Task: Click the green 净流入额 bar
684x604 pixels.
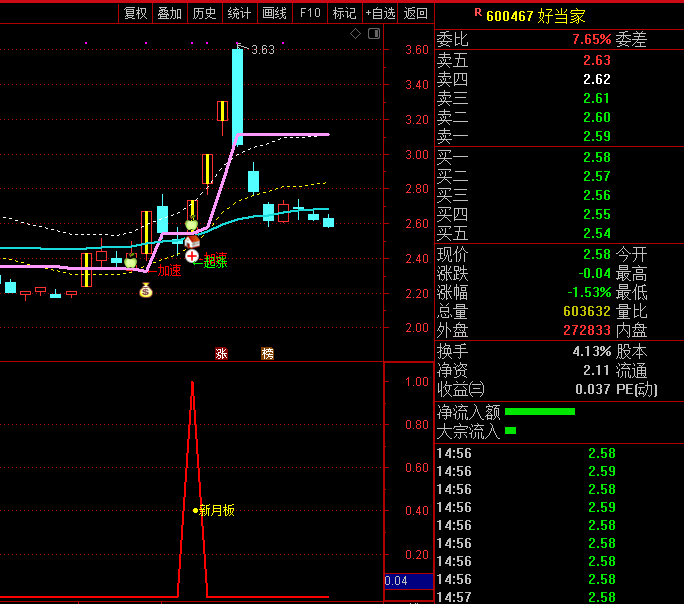Action: 540,411
